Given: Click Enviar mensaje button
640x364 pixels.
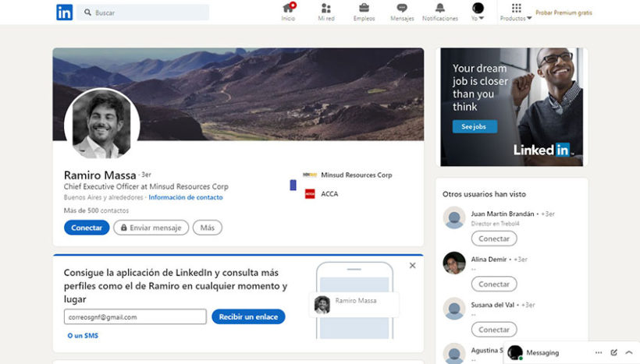Looking at the screenshot, I should tap(151, 228).
